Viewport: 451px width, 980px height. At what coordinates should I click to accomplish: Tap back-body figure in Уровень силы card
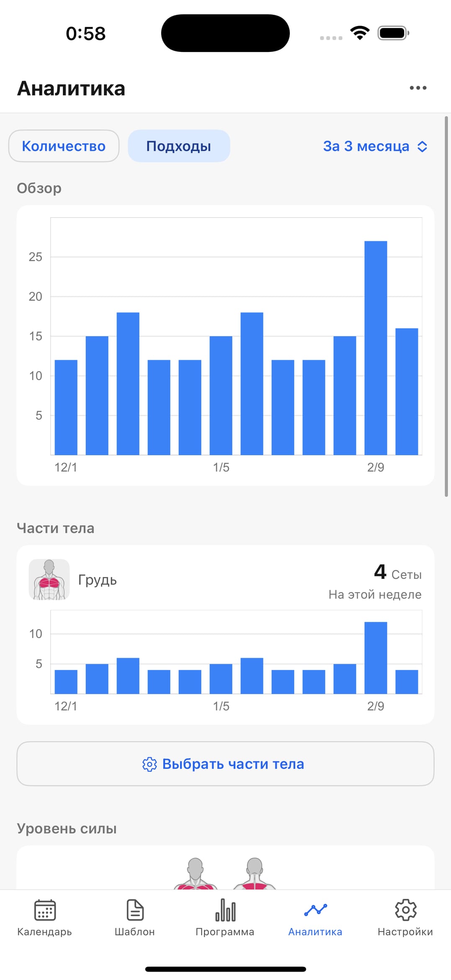pyautogui.click(x=254, y=874)
